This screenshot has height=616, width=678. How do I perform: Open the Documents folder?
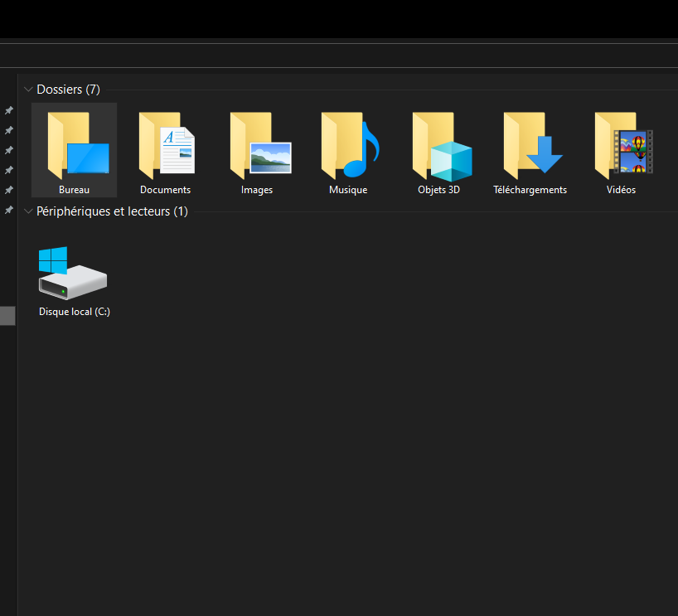165,150
